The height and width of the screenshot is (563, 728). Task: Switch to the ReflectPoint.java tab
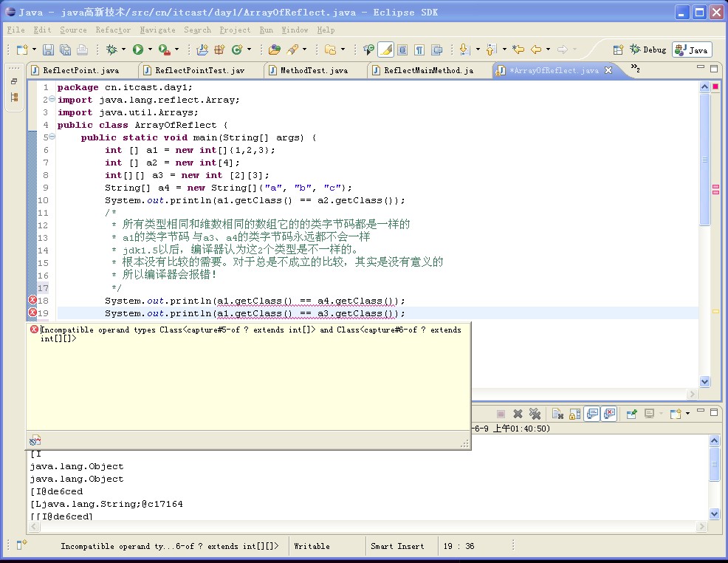coord(80,70)
